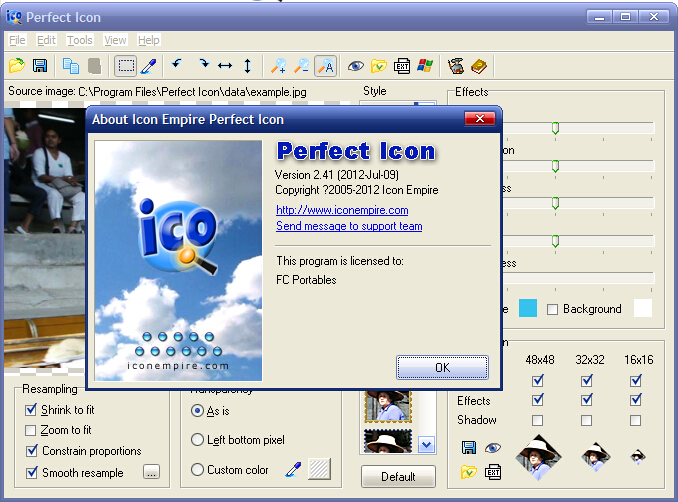Image resolution: width=678 pixels, height=502 pixels.
Task: Select the Custom color radio button
Action: pyautogui.click(x=197, y=469)
